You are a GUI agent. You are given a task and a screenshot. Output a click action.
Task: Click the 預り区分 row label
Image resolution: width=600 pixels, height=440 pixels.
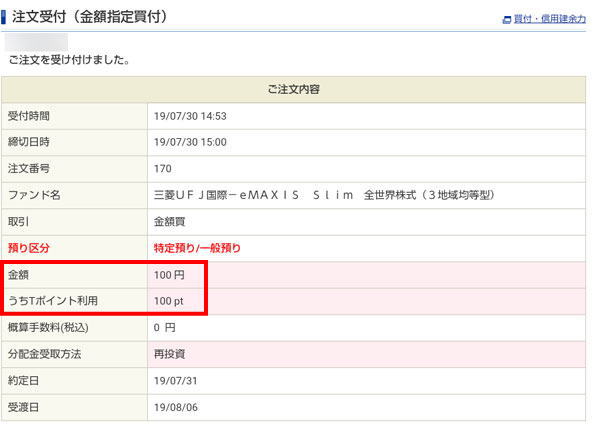point(29,248)
